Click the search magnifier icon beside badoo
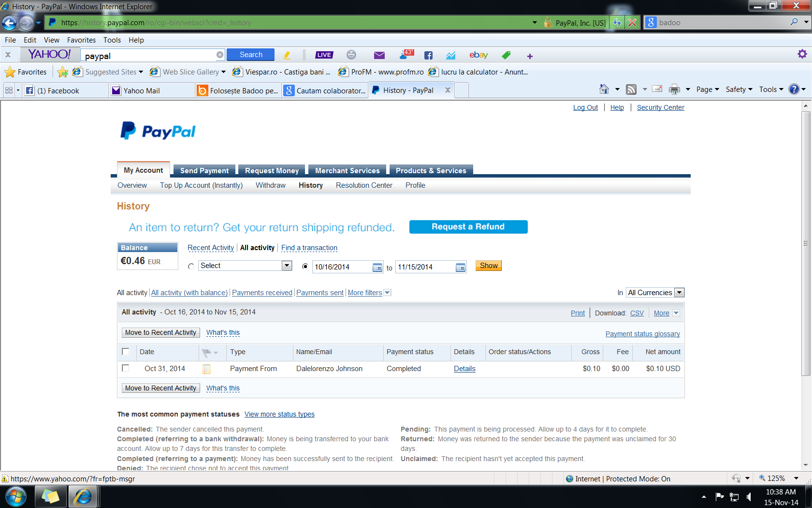 794,22
